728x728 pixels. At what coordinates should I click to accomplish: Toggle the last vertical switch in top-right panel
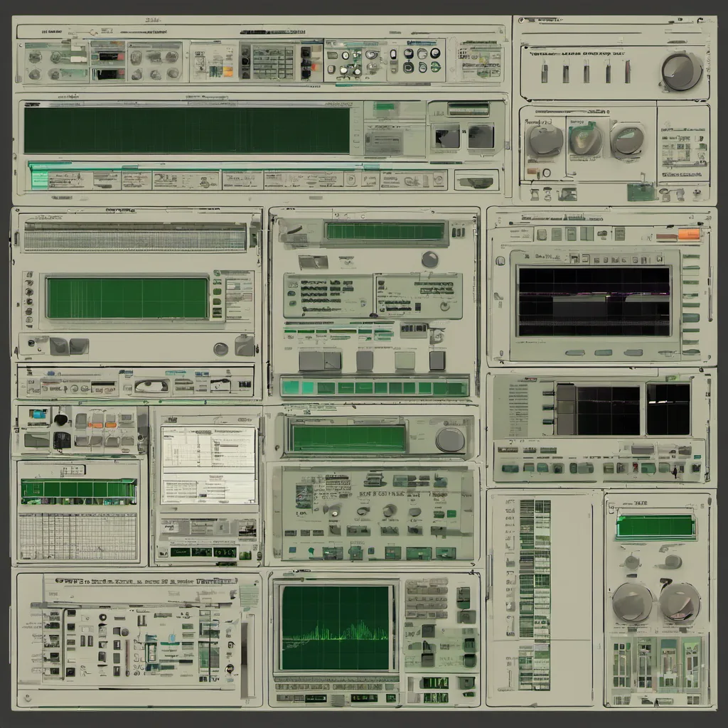pos(627,72)
